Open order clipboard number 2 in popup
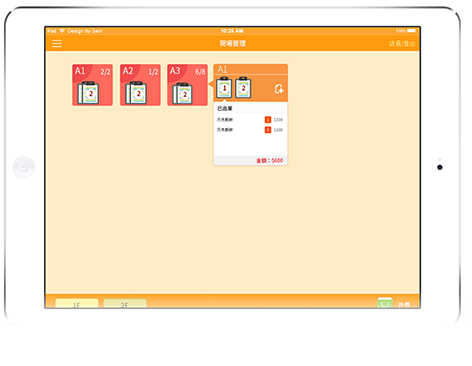Screen dimensions: 472x366 (243, 87)
